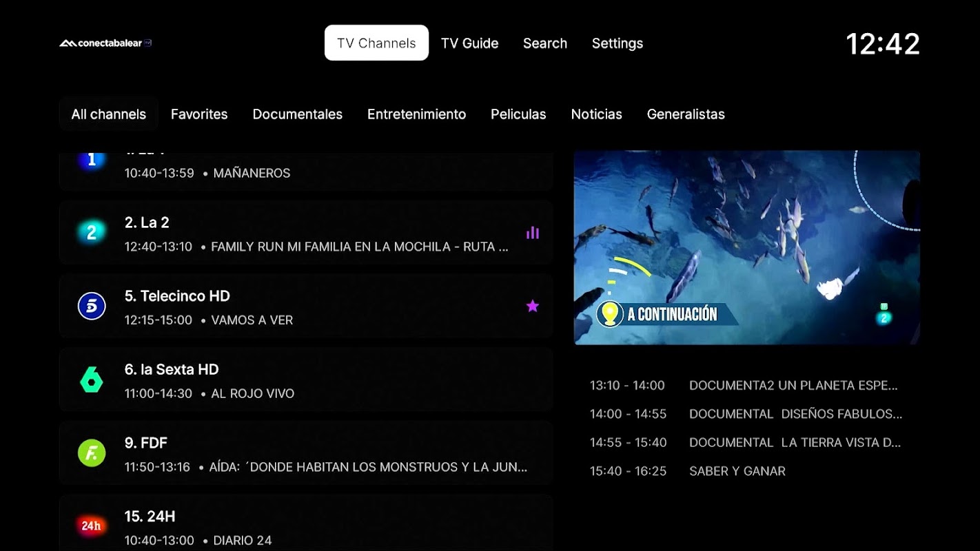
Task: Click the 15:40 - 16:25 time slot
Action: click(x=629, y=471)
